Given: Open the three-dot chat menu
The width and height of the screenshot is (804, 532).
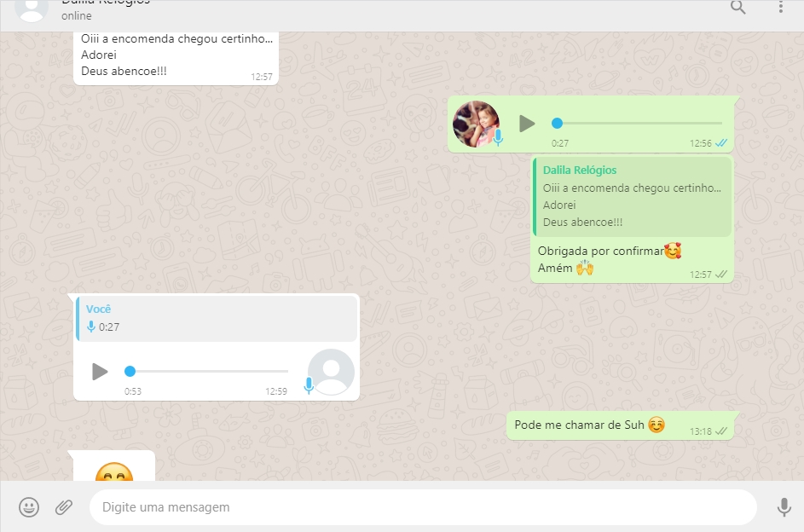Looking at the screenshot, I should pos(780,7).
